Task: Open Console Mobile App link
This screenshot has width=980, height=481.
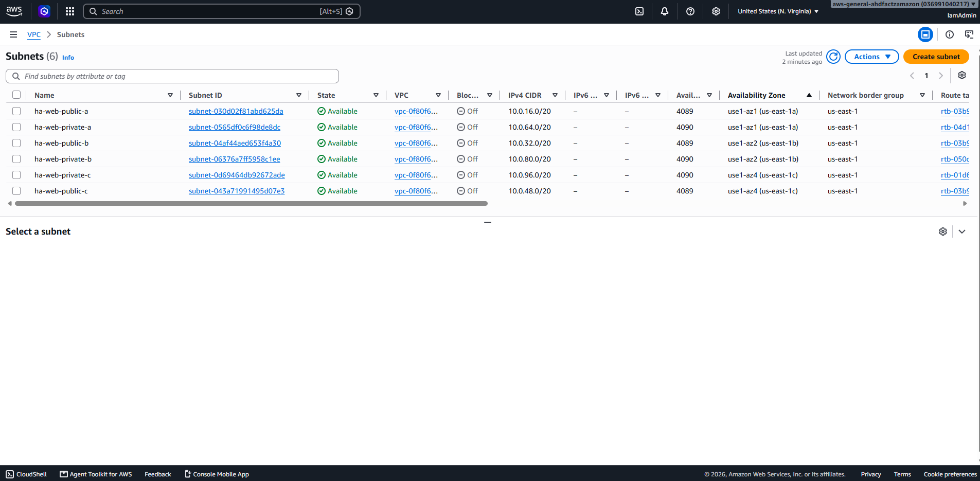Action: pyautogui.click(x=217, y=474)
